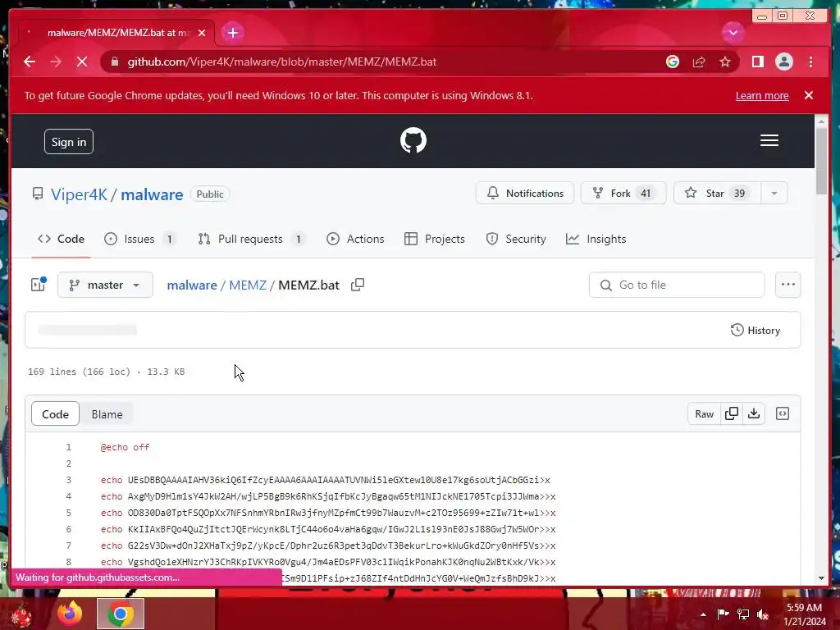Open the Projects tab
840x630 pixels.
(x=435, y=239)
